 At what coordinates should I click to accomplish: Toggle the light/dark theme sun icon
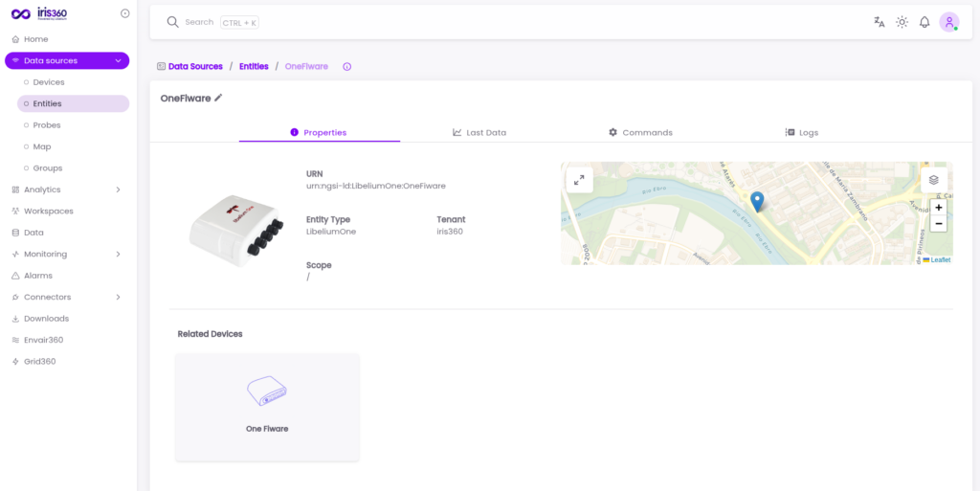[902, 22]
